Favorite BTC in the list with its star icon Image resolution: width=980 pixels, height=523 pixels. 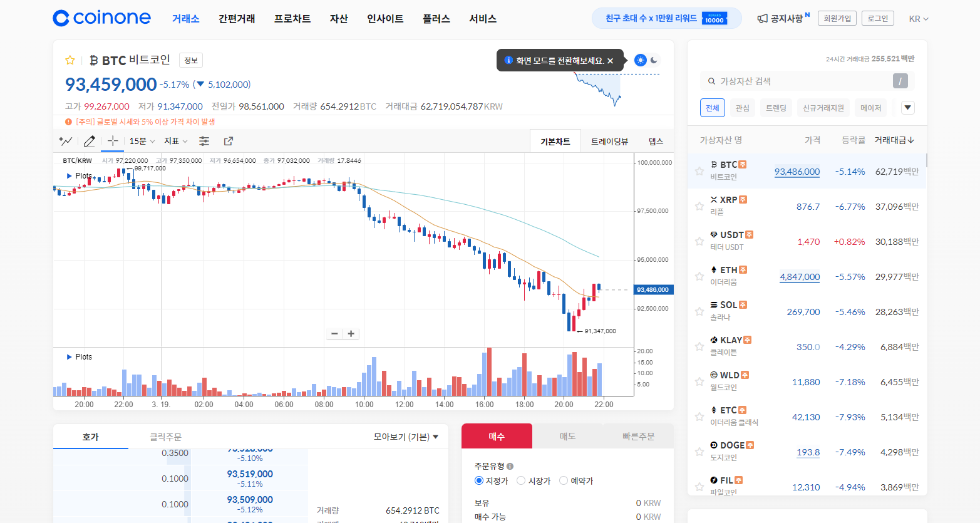click(699, 171)
